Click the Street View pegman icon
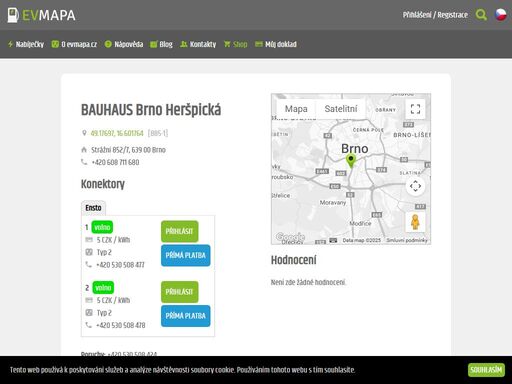 click(415, 222)
